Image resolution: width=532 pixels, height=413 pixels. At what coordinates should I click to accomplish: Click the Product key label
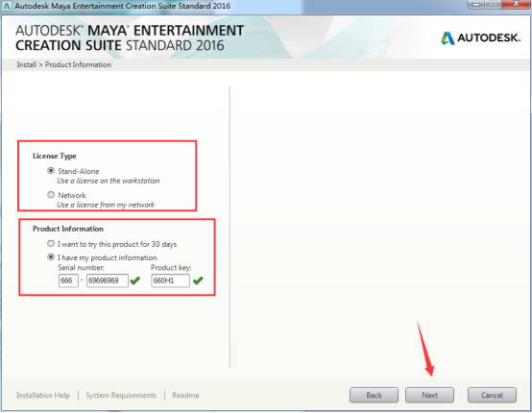(x=171, y=267)
